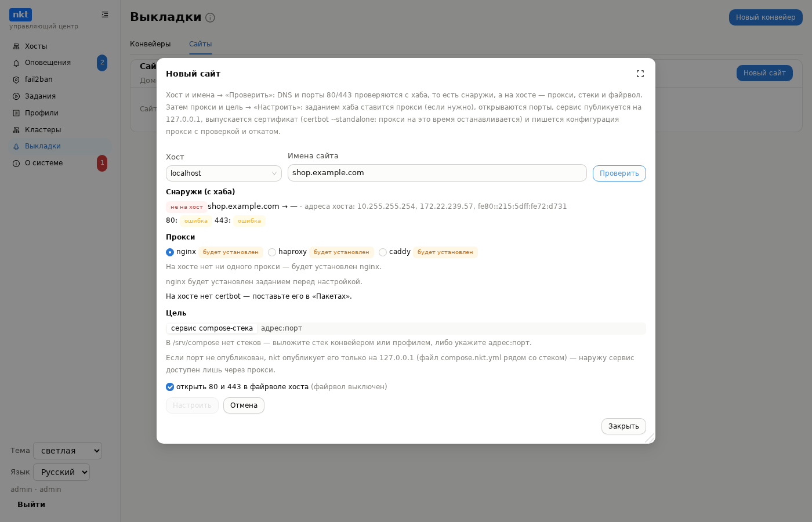The width and height of the screenshot is (812, 522).
Task: Open the Хост localhost dropdown
Action: click(224, 173)
